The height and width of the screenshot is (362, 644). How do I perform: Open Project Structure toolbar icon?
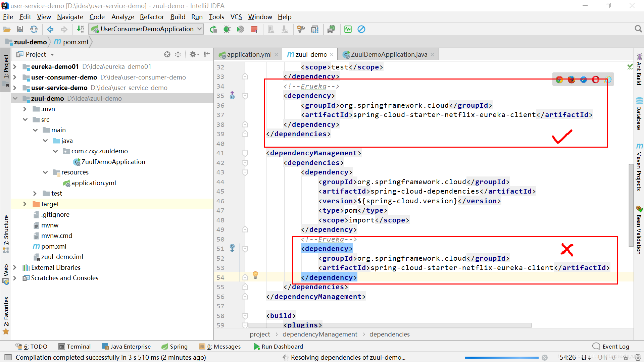(314, 29)
